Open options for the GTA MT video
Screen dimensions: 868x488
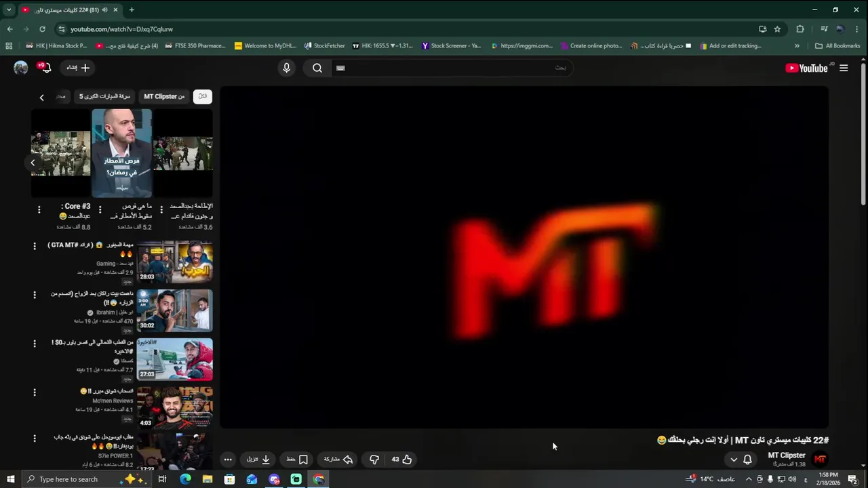(x=35, y=246)
